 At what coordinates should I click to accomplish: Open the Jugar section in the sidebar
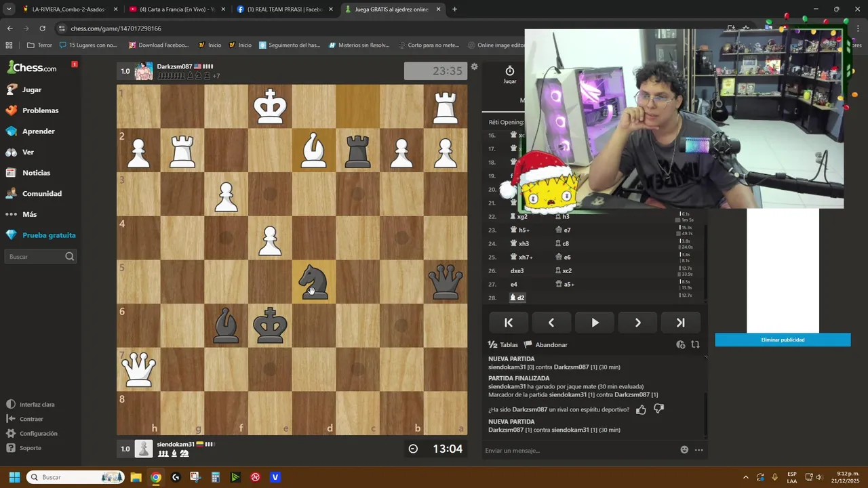point(24,89)
